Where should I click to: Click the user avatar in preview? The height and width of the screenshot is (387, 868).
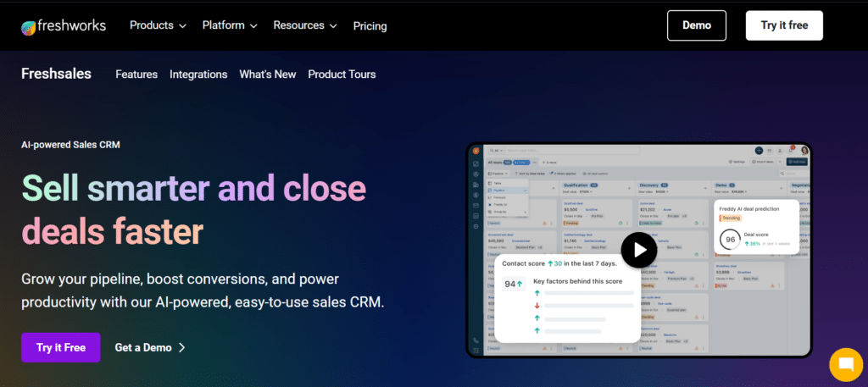point(804,151)
